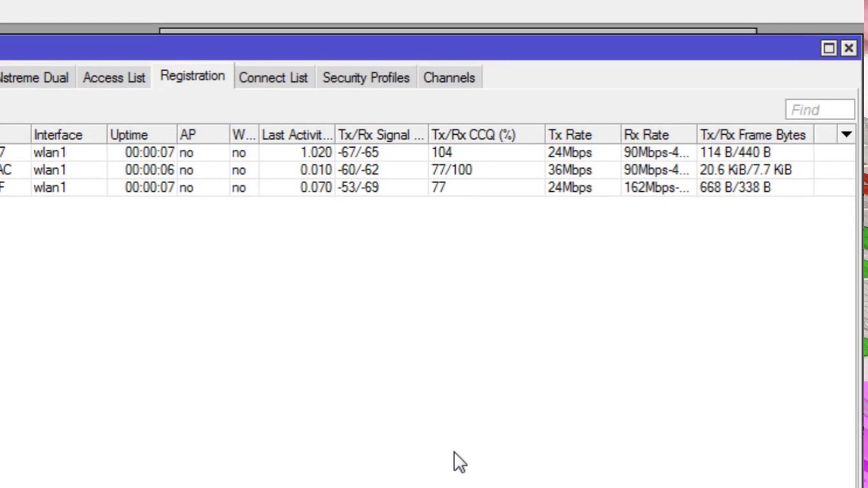This screenshot has width=868, height=488.
Task: Sort by Tx/Rx Frame Bytes header
Action: [x=755, y=135]
